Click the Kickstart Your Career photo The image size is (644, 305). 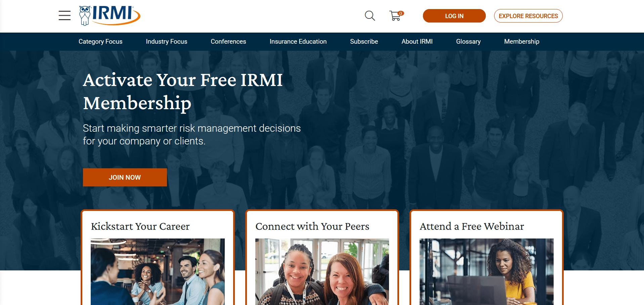click(x=158, y=272)
